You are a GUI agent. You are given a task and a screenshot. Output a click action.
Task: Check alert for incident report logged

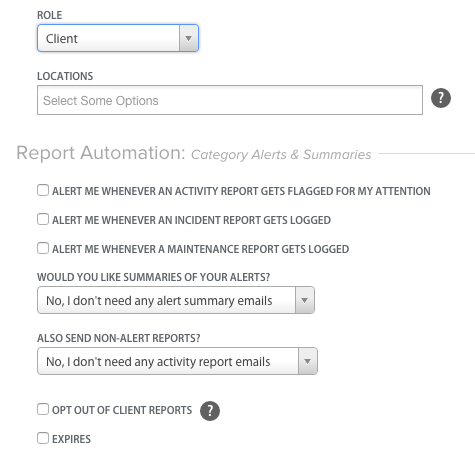pos(43,219)
